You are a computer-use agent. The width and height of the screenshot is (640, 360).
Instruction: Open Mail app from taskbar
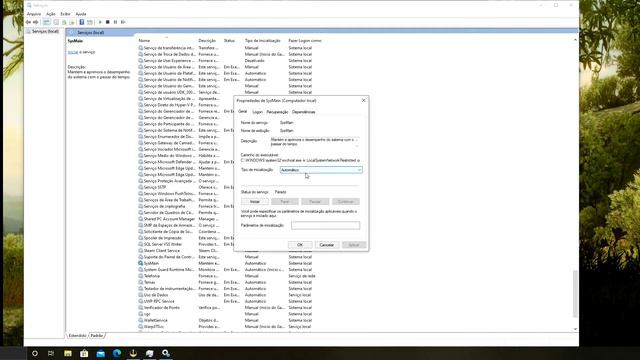pos(100,353)
